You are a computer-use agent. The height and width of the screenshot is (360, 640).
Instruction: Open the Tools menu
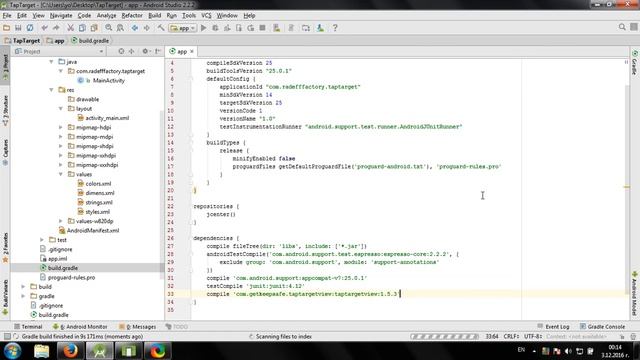[x=189, y=16]
